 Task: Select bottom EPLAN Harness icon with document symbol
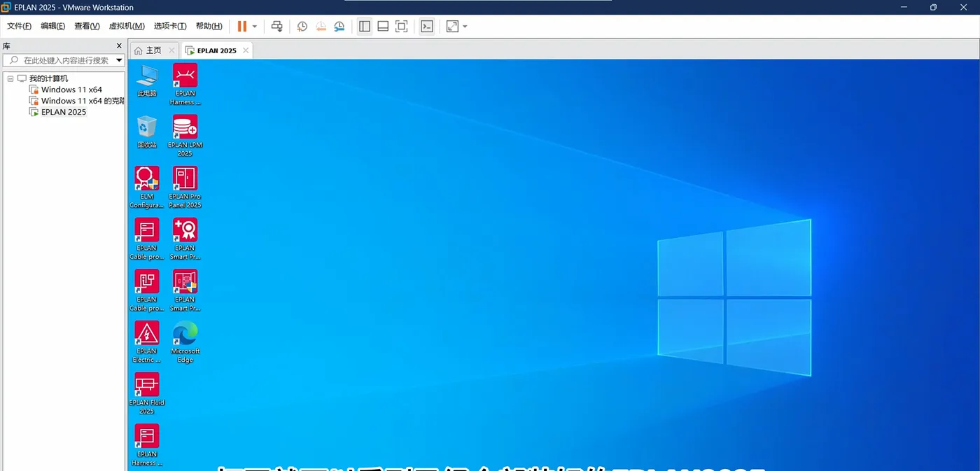pos(147,445)
